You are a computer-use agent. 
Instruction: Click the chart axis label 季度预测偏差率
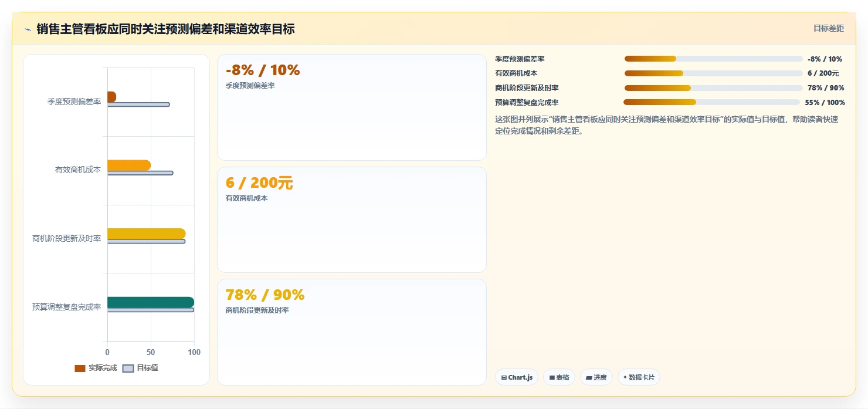[x=74, y=102]
